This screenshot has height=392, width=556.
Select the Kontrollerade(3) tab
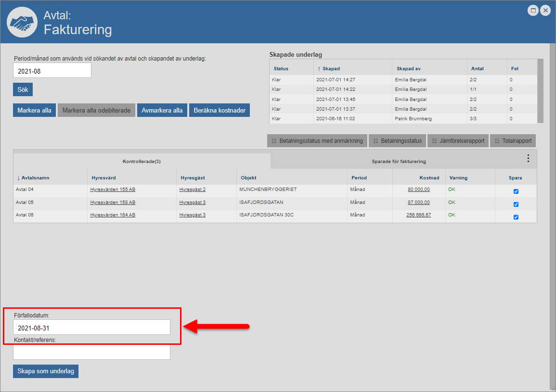point(142,162)
